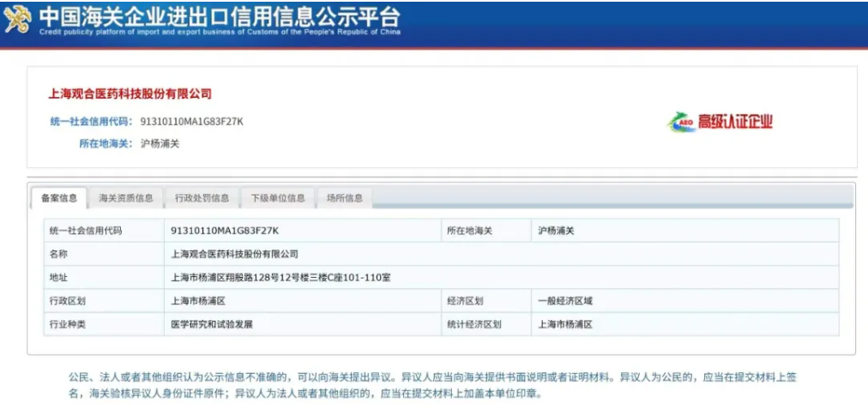Image resolution: width=868 pixels, height=410 pixels.
Task: Click the 沪杨浦关 table value cell
Action: [x=684, y=231]
